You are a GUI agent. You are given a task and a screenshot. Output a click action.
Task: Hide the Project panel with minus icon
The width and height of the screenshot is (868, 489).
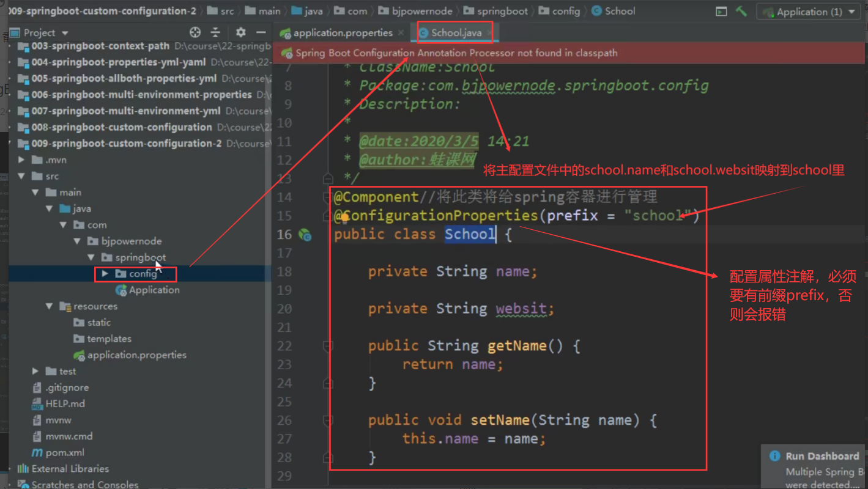coord(261,32)
